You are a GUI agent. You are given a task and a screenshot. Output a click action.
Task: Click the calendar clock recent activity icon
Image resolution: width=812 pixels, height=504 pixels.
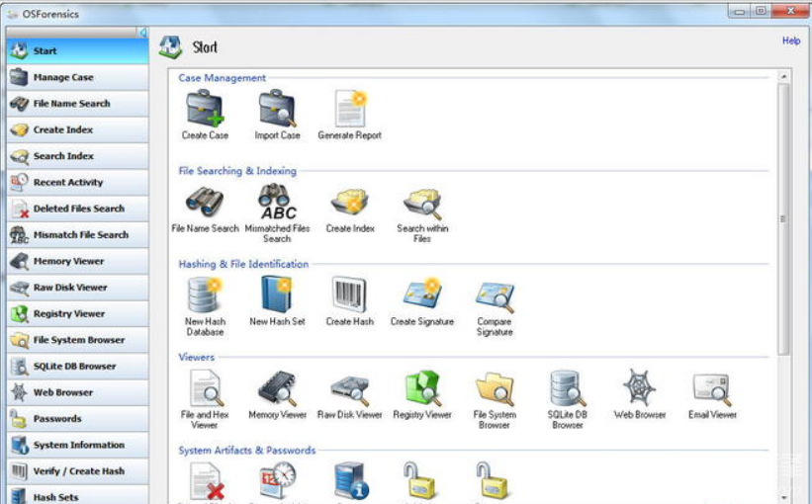pos(278,480)
